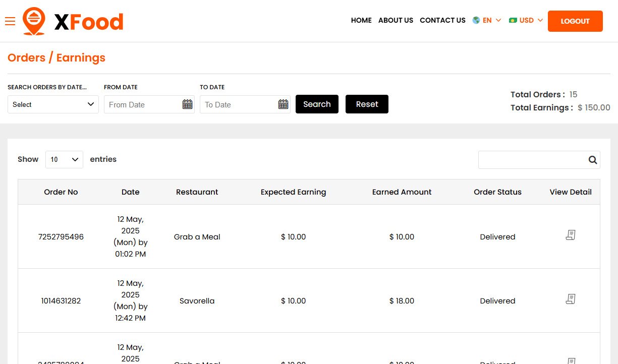Image resolution: width=618 pixels, height=364 pixels.
Task: Reset the order date filters
Action: 367,104
